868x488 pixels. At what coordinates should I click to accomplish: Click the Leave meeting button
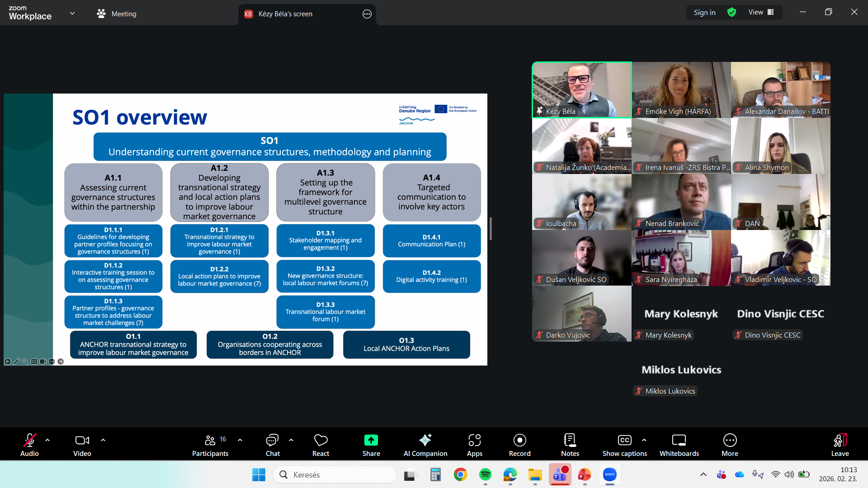pyautogui.click(x=840, y=445)
